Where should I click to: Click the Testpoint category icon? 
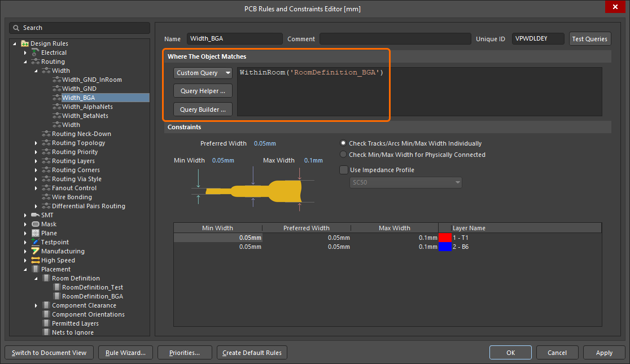36,242
